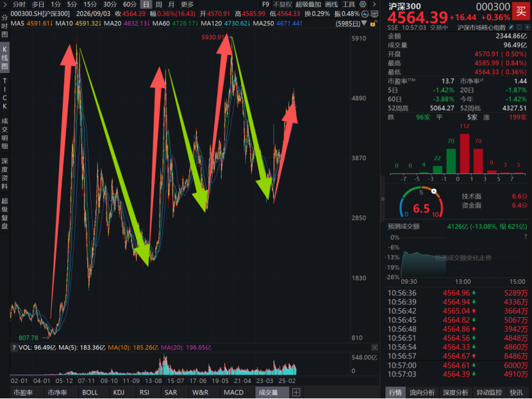Open chart settings gear icon

(x=363, y=4)
